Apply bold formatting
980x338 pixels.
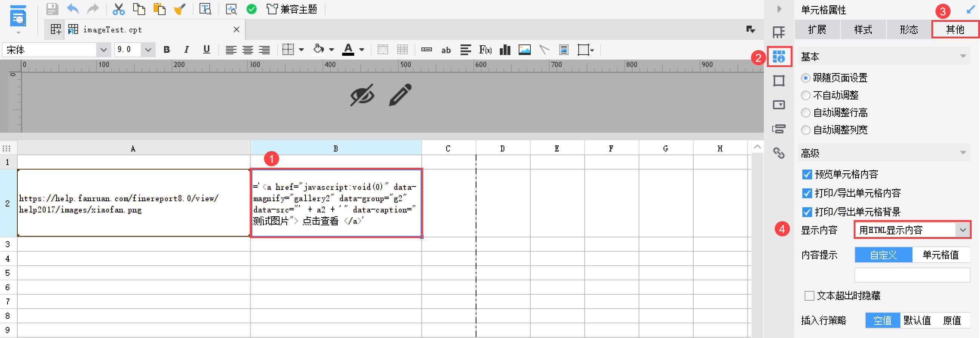pos(167,50)
